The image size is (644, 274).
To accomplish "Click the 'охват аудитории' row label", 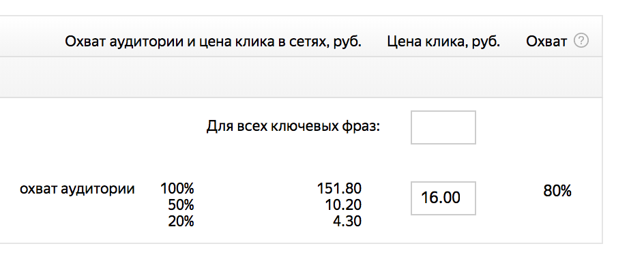I will (x=77, y=189).
